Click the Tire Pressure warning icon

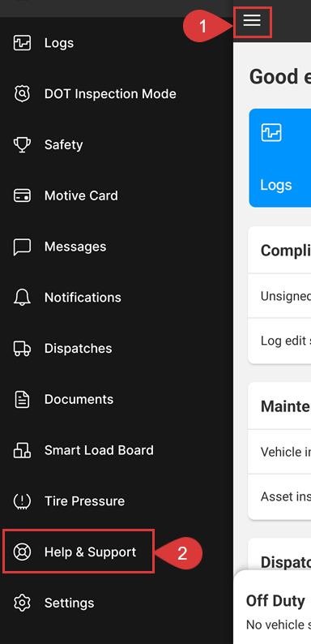(x=22, y=501)
